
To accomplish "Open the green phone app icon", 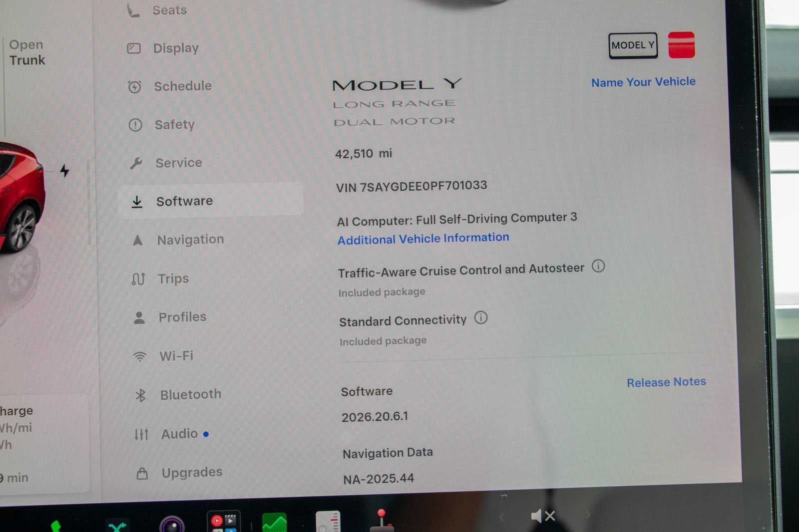I will pos(56,526).
